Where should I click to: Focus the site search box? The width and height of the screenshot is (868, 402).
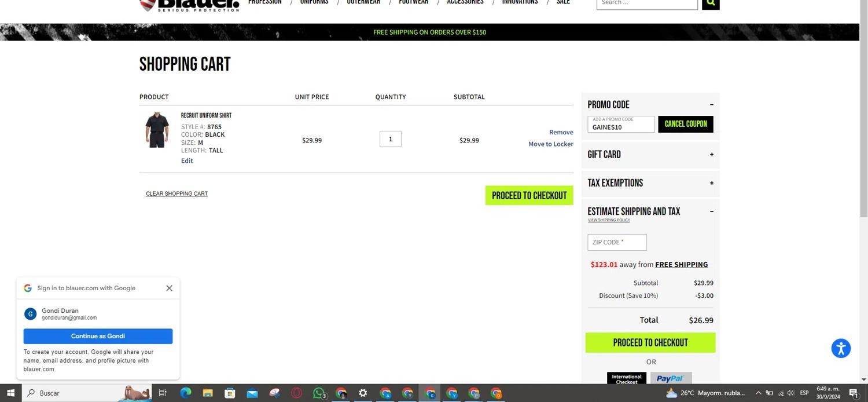(x=647, y=3)
